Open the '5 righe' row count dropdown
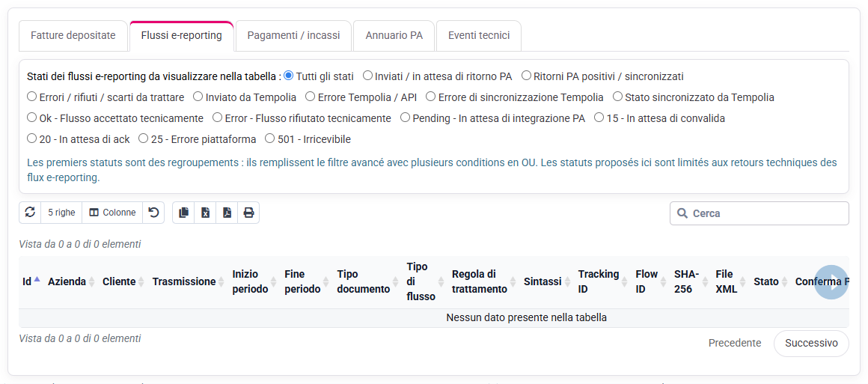This screenshot has width=868, height=384. 61,213
